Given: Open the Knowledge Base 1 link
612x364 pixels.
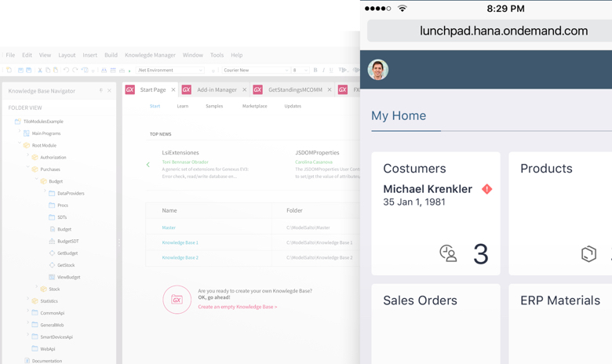Looking at the screenshot, I should point(180,242).
